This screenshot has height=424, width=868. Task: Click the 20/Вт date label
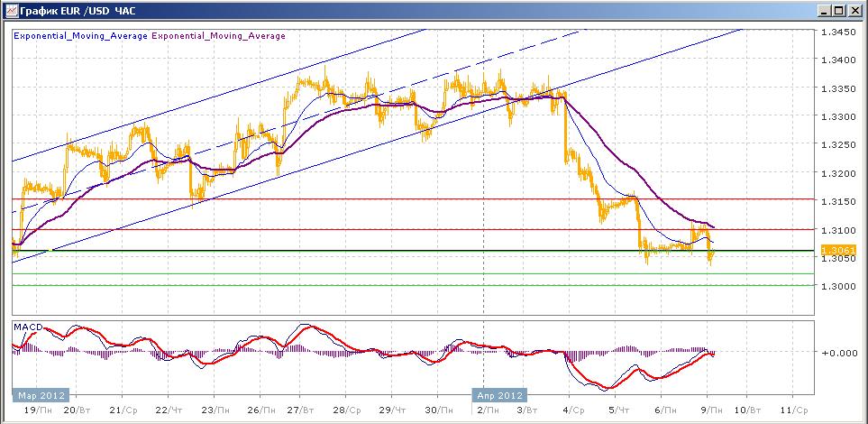point(78,410)
